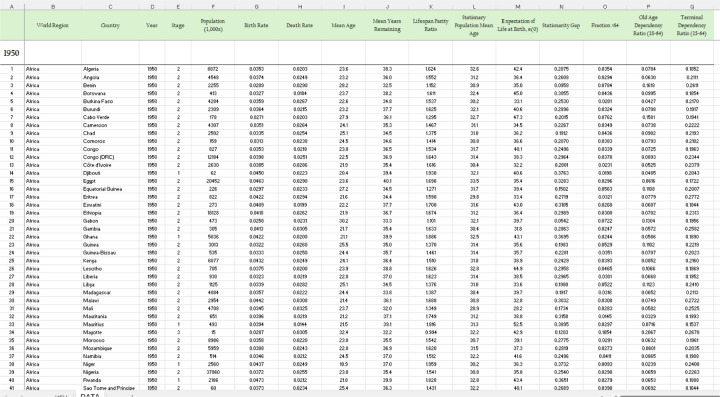The width and height of the screenshot is (720, 397).
Task: Click the Lifespan Parity Ratio header
Action: [x=430, y=25]
